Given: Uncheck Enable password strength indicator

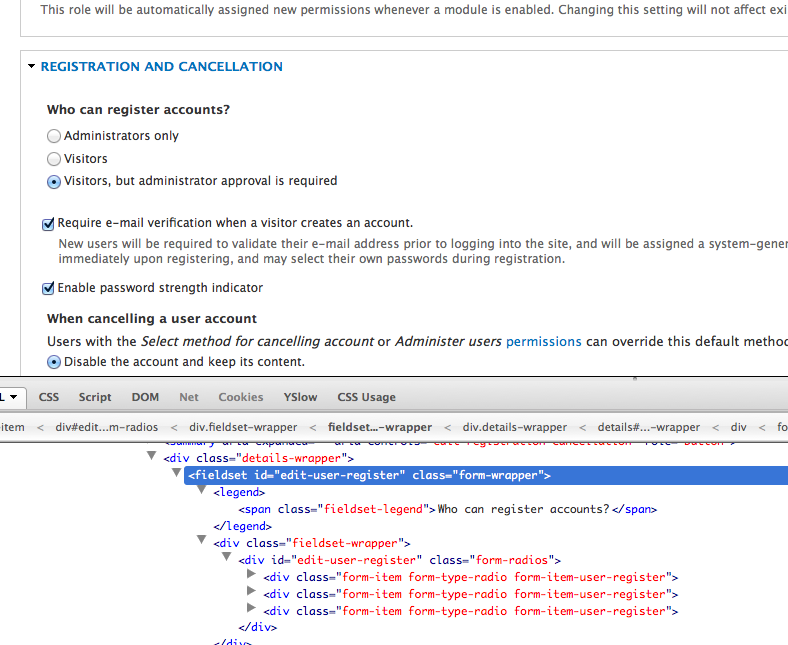Looking at the screenshot, I should point(48,288).
